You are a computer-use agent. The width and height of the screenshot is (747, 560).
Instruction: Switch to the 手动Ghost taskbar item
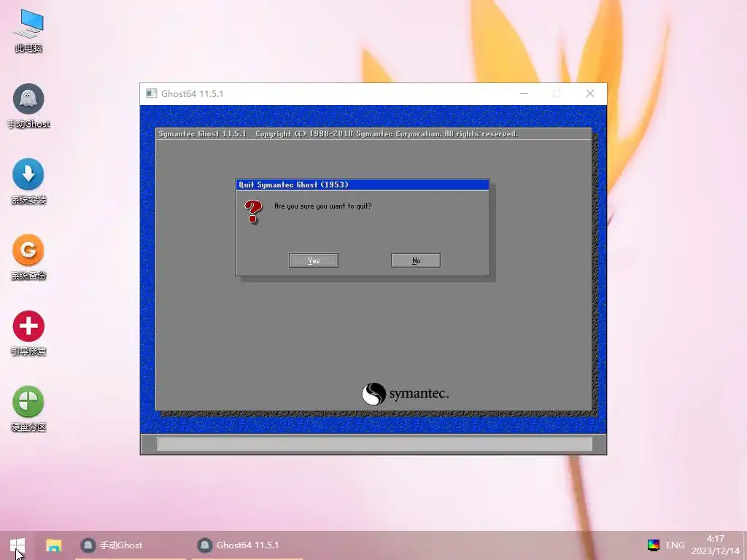(x=131, y=545)
